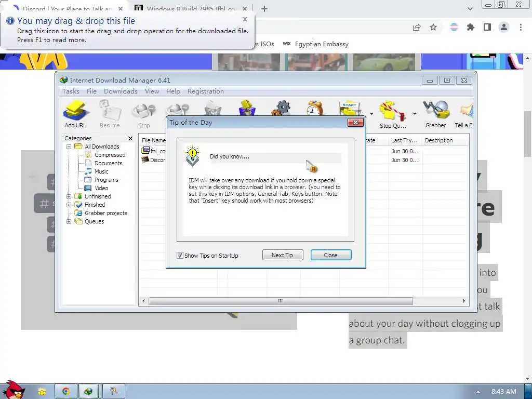Screen dimensions: 532x399
Task: Click the Chrome share page icon
Action: 417,27
